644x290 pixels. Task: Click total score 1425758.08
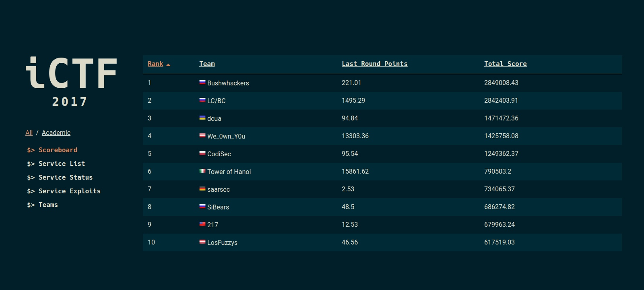(x=501, y=136)
